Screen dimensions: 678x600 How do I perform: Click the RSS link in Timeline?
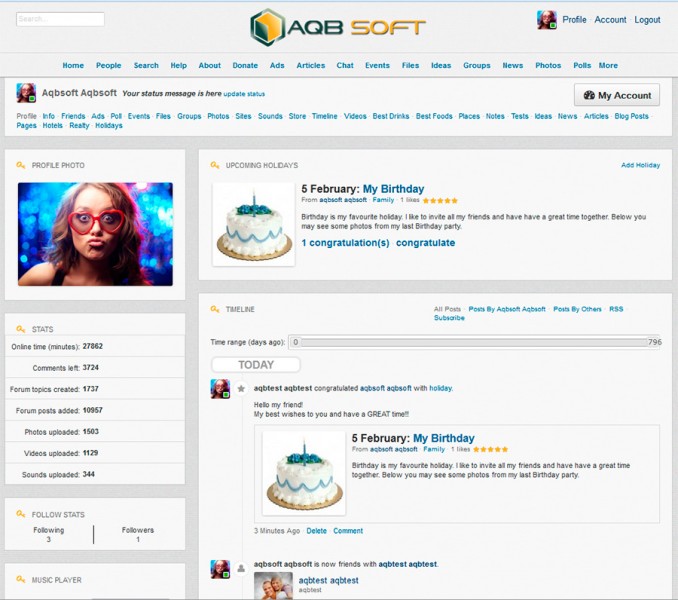pyautogui.click(x=616, y=309)
